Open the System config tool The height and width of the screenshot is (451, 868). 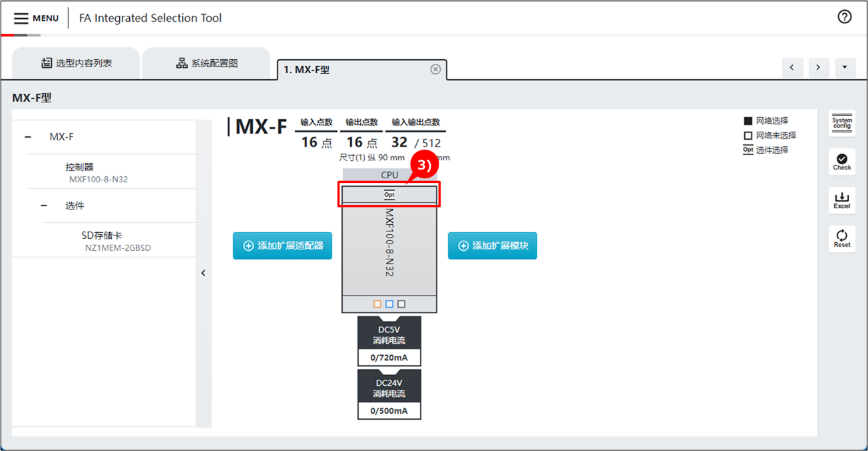tap(841, 123)
